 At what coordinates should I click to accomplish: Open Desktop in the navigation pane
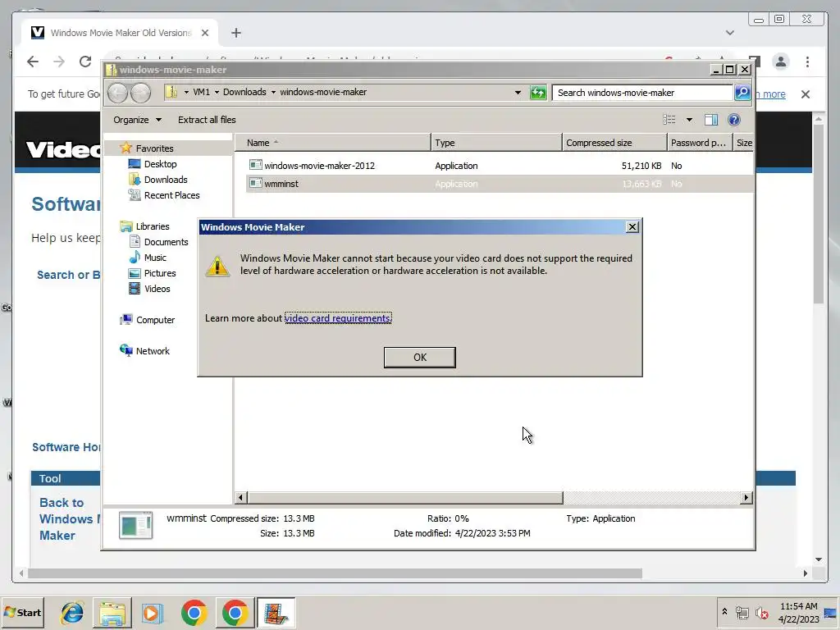pyautogui.click(x=160, y=164)
